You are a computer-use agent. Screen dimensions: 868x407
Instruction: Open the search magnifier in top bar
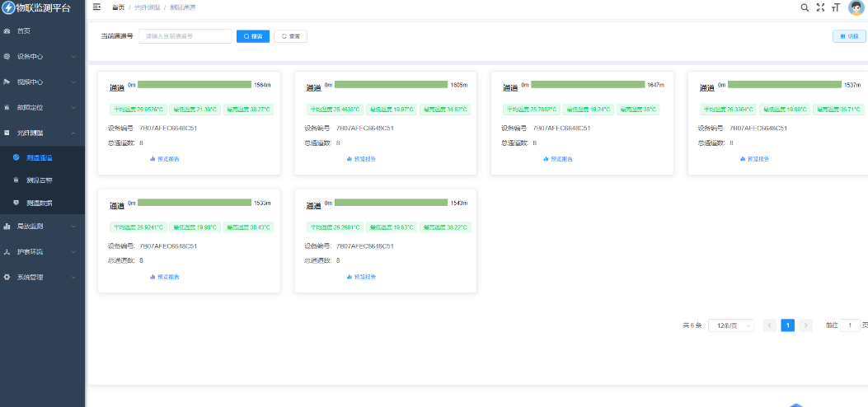pyautogui.click(x=805, y=7)
